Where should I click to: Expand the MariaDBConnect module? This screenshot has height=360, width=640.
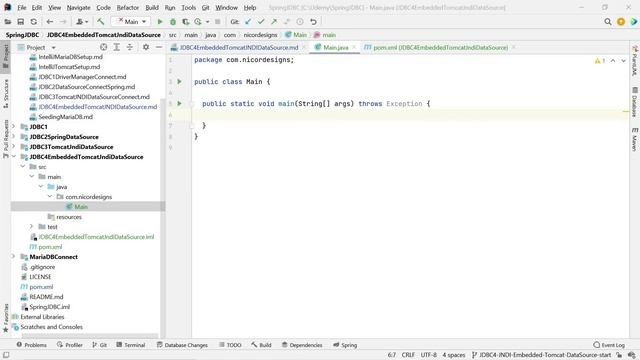coord(13,257)
